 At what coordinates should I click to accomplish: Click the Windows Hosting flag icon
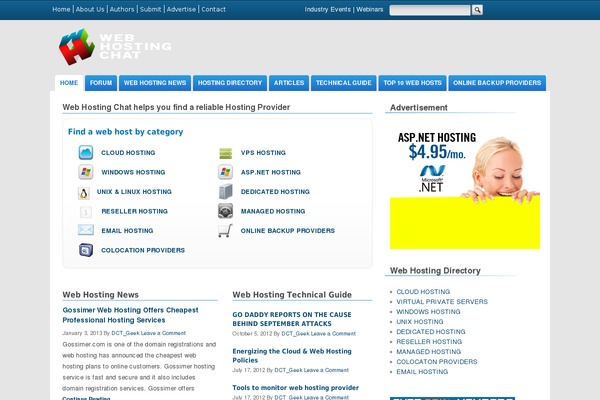(86, 172)
